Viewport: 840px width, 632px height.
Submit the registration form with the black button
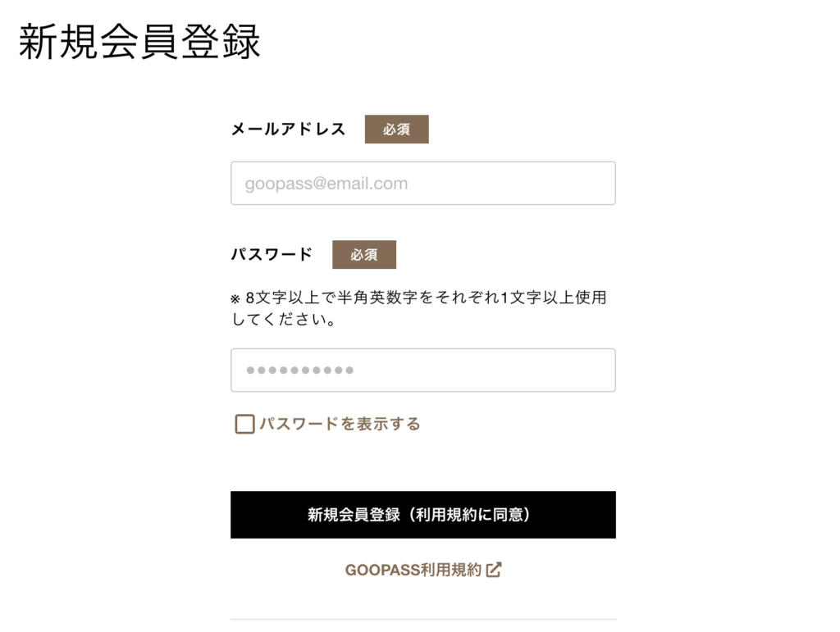[422, 515]
